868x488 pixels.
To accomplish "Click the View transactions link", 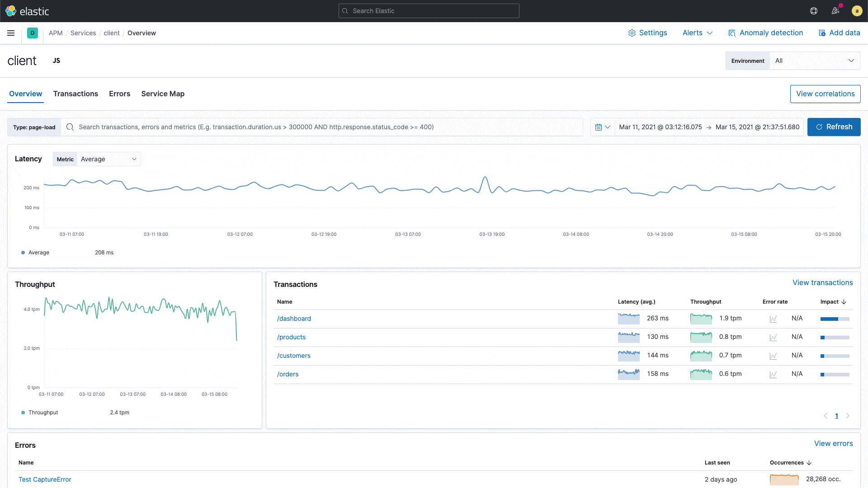I will pos(823,282).
